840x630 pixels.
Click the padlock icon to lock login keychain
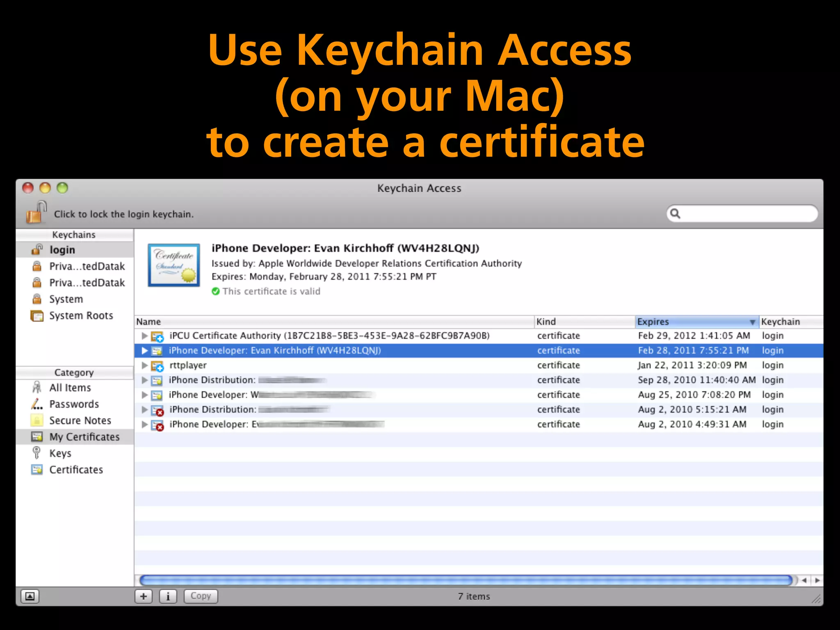click(x=37, y=212)
